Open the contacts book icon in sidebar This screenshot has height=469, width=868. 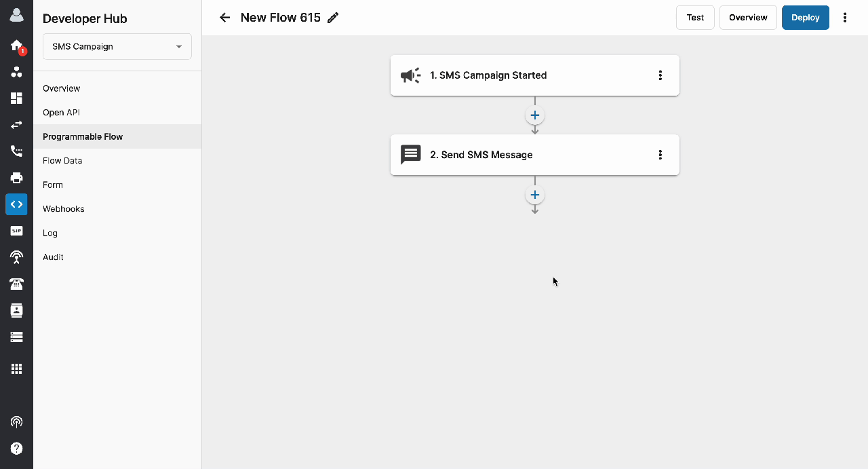coord(16,310)
